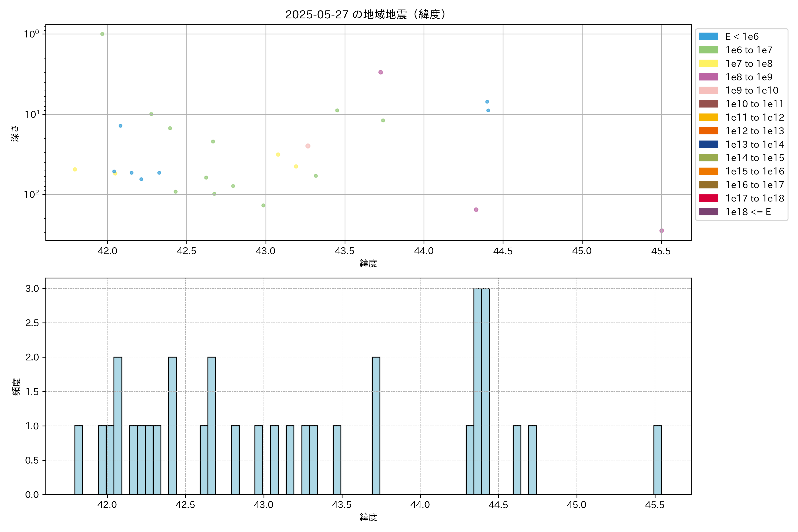Click the histogram bar near latitude 43.7
Image resolution: width=798 pixels, height=532 pixels.
(376, 425)
